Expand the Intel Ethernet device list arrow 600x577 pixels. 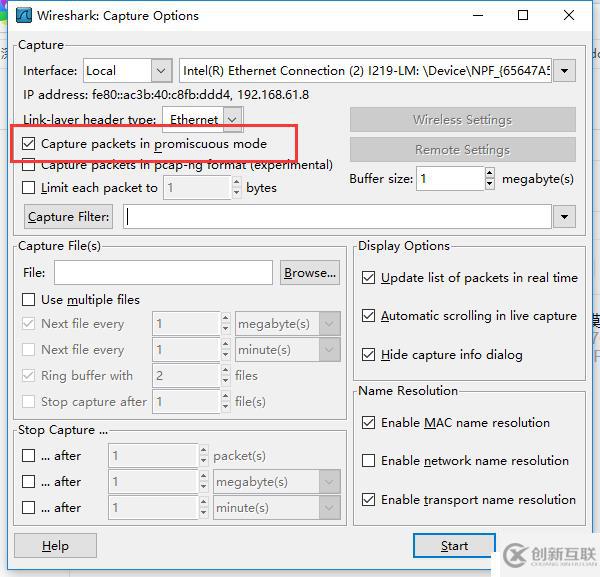564,71
